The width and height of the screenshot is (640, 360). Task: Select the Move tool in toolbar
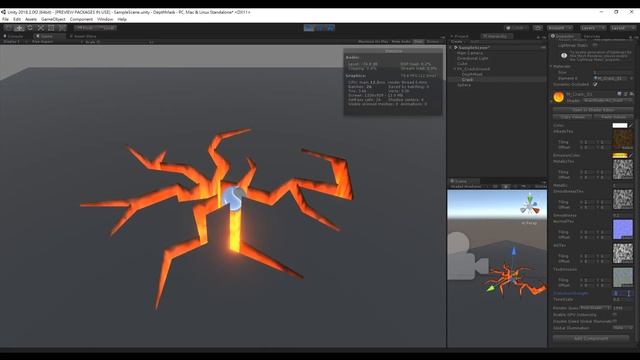(19, 28)
